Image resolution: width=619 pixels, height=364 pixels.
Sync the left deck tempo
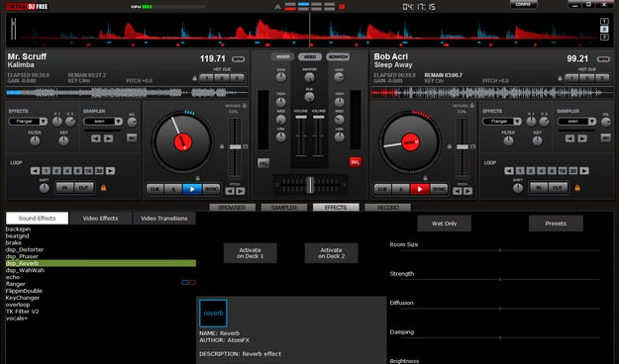point(211,189)
